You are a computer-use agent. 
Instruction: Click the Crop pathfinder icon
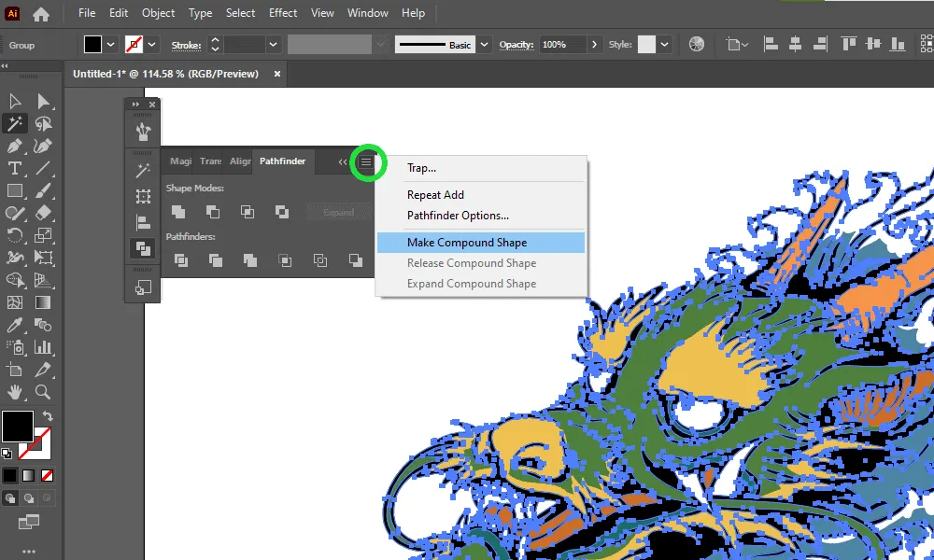(285, 260)
